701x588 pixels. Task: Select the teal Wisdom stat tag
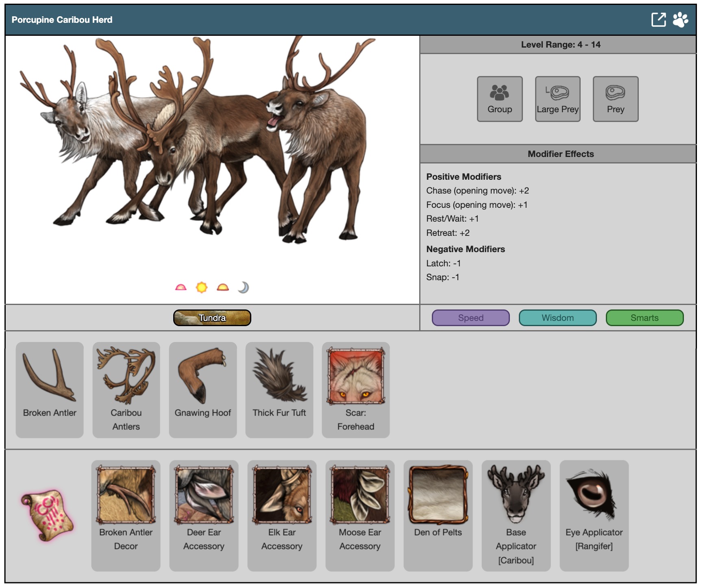(x=557, y=318)
